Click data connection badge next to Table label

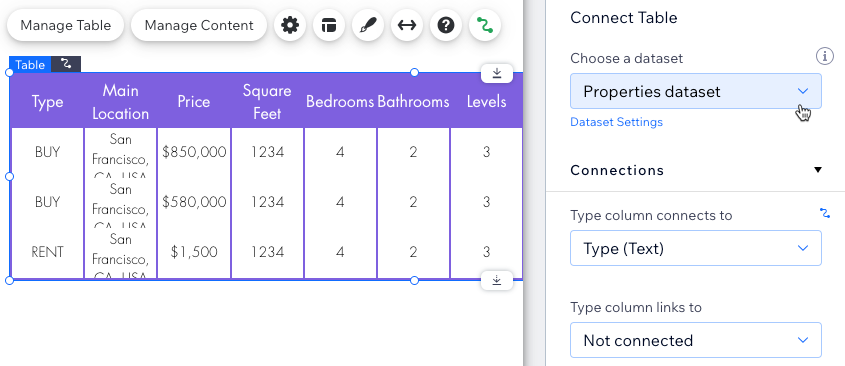click(x=66, y=64)
